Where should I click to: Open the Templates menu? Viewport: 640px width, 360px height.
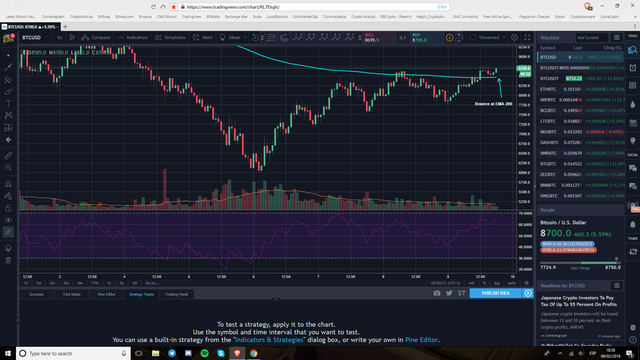(x=170, y=38)
